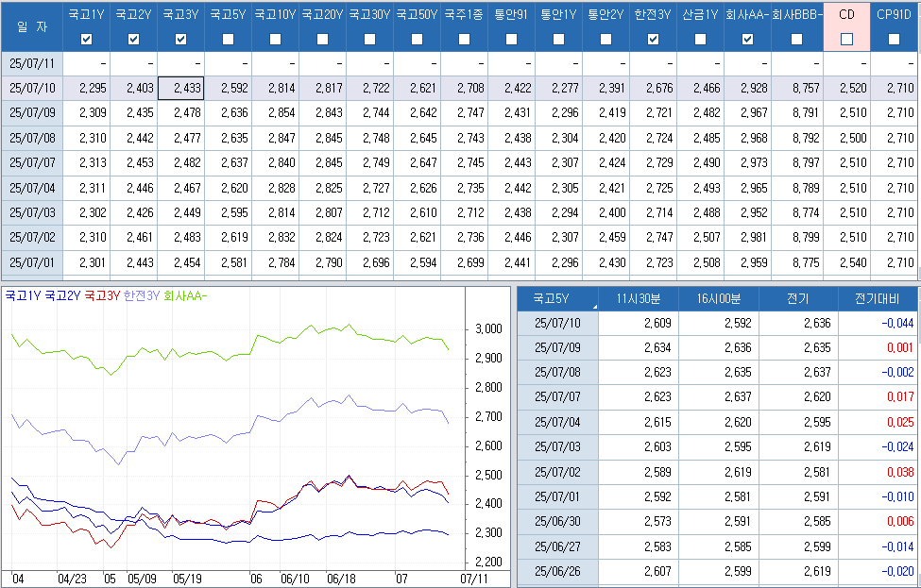Uncheck the 회사AA- checkbox
The image size is (921, 588).
[748, 39]
